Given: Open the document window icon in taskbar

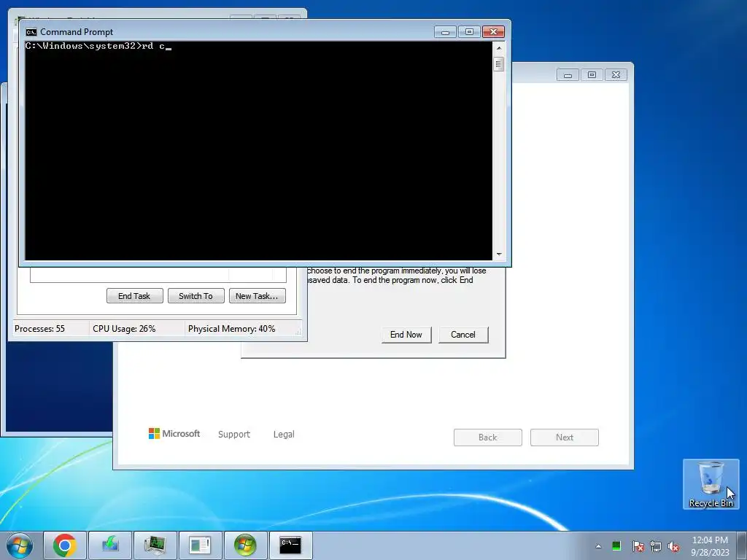Looking at the screenshot, I should [x=200, y=545].
